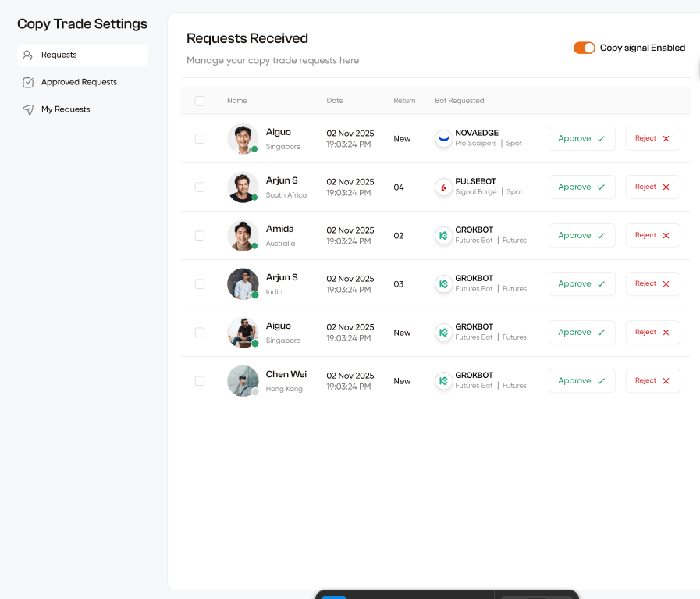Click the PULSEBOT bot name
This screenshot has width=700, height=599.
pyautogui.click(x=475, y=181)
